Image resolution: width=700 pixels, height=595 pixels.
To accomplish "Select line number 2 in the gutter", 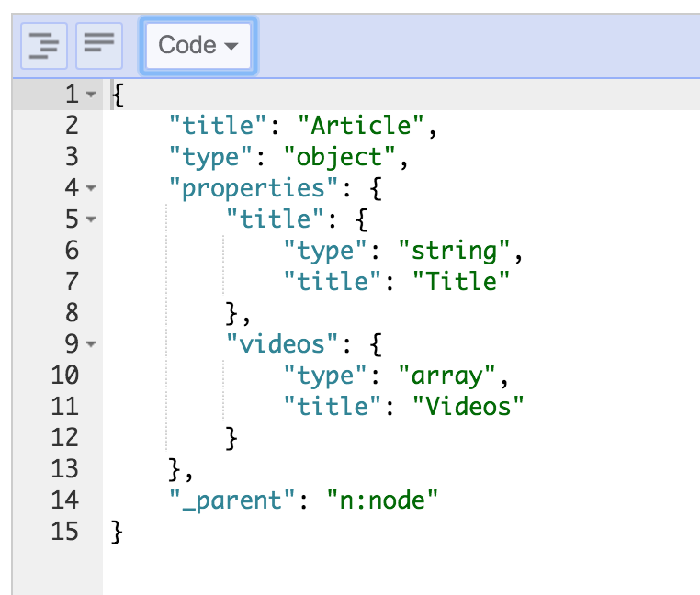I will pos(71,125).
